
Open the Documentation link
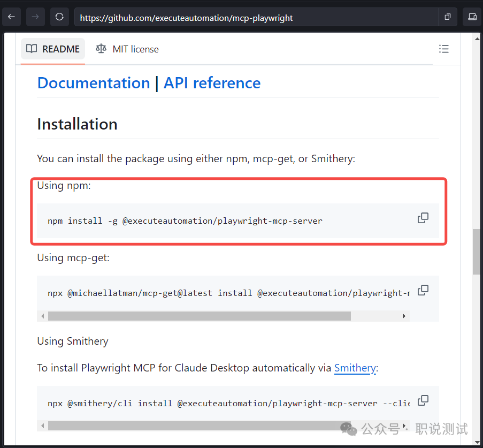click(94, 83)
